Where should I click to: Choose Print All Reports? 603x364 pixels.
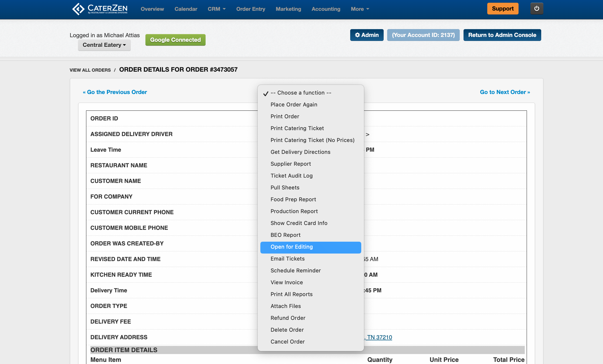[x=311, y=294]
